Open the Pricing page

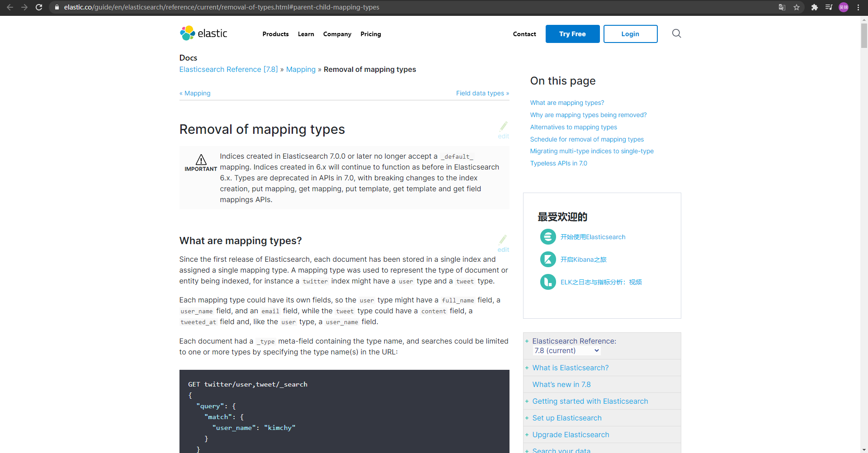point(371,34)
